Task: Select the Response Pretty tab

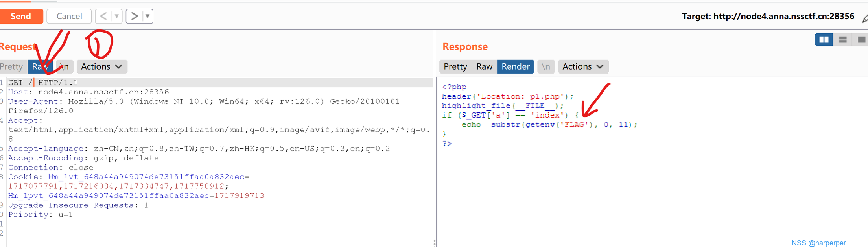Action: 455,66
